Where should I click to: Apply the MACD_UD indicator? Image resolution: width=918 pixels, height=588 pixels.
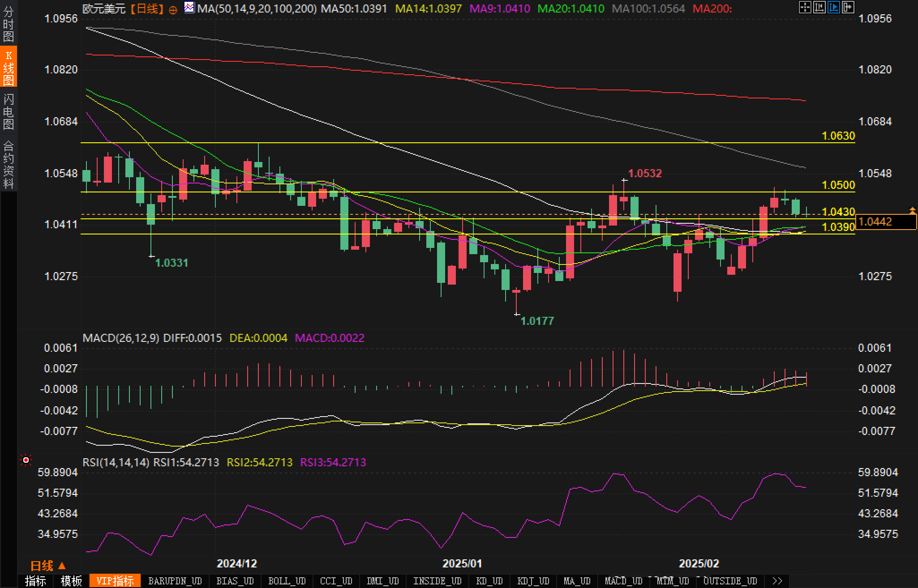(624, 581)
